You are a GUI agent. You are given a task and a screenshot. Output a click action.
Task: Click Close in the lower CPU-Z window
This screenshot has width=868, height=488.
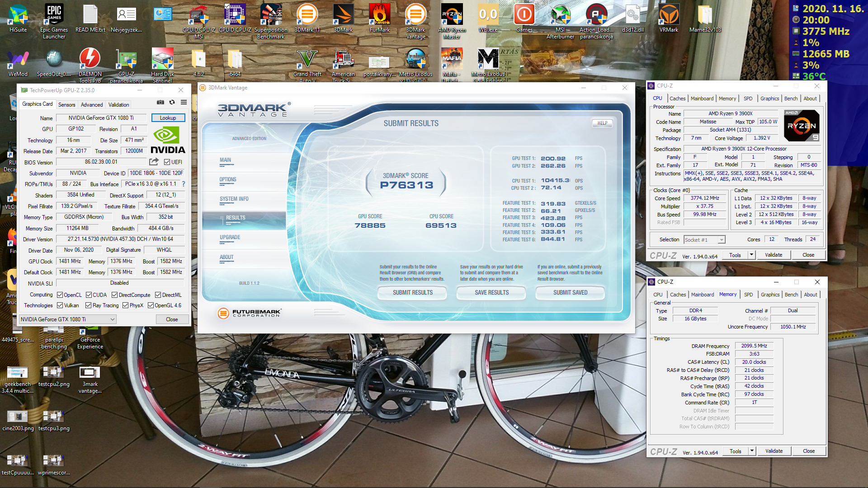808,451
